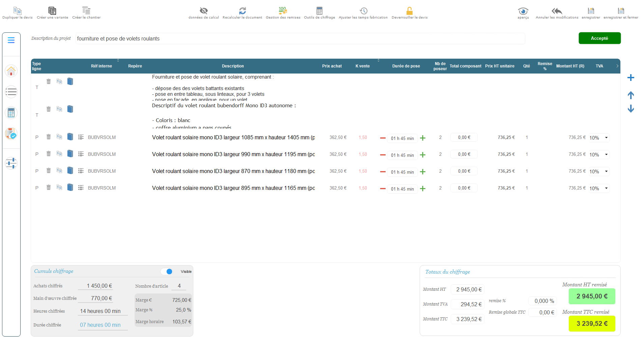Viewport: 644px width, 343px height.
Task: Delete the first Volet roulant 1085 mm row
Action: (x=49, y=137)
